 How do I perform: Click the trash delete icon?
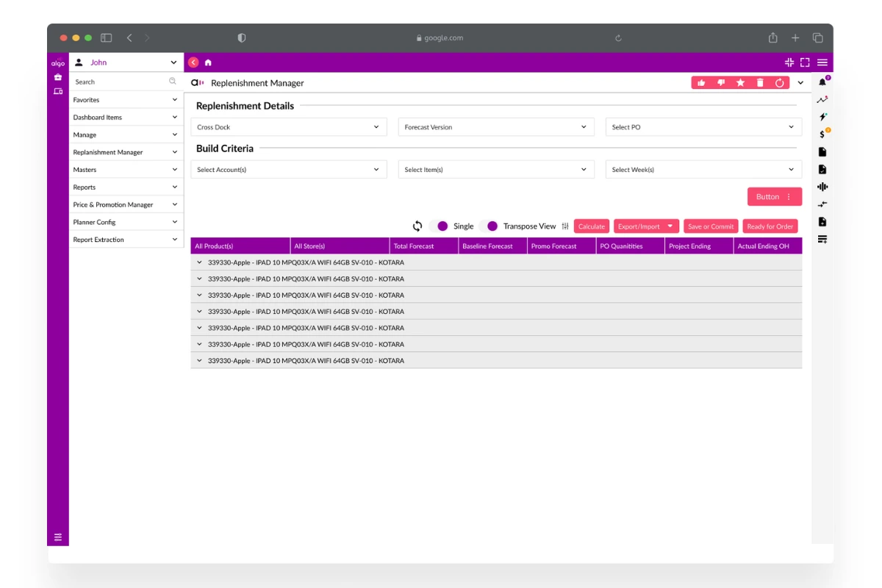pos(760,83)
